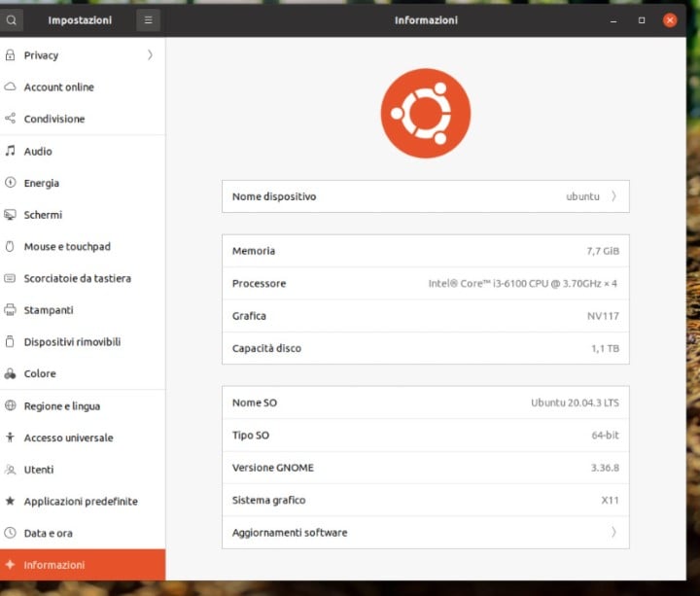Screen dimensions: 700x596
Task: Click the Audio music note icon
Action: point(10,151)
